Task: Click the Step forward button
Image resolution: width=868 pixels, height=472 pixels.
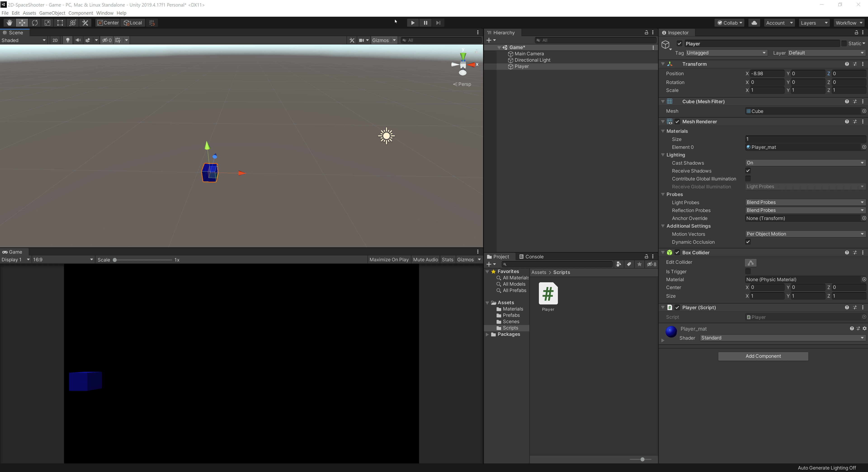Action: tap(438, 23)
